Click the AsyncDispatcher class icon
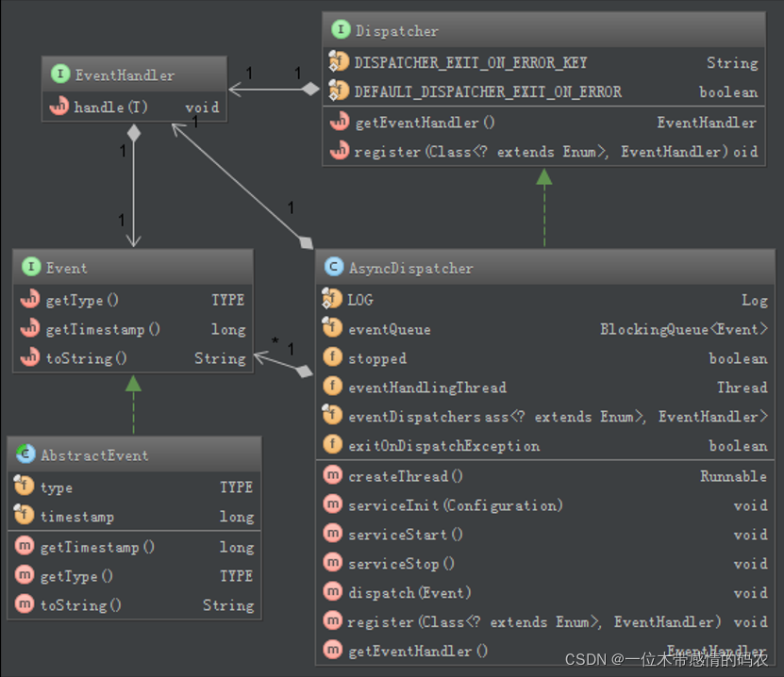This screenshot has width=784, height=677. tap(333, 268)
